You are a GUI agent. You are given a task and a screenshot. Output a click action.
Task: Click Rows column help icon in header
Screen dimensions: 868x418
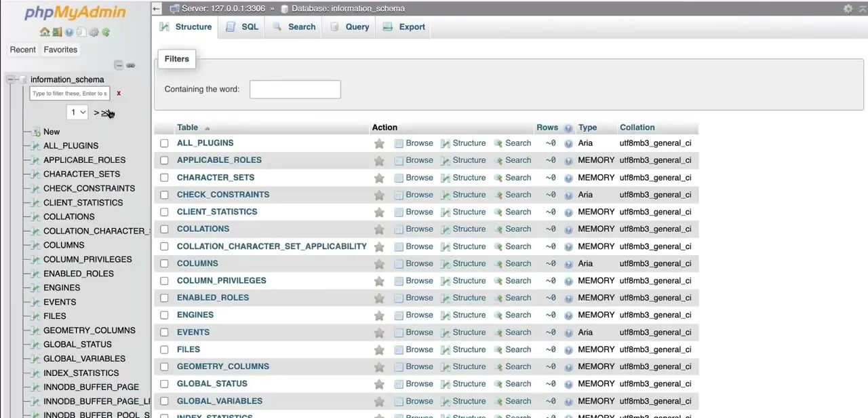point(568,128)
